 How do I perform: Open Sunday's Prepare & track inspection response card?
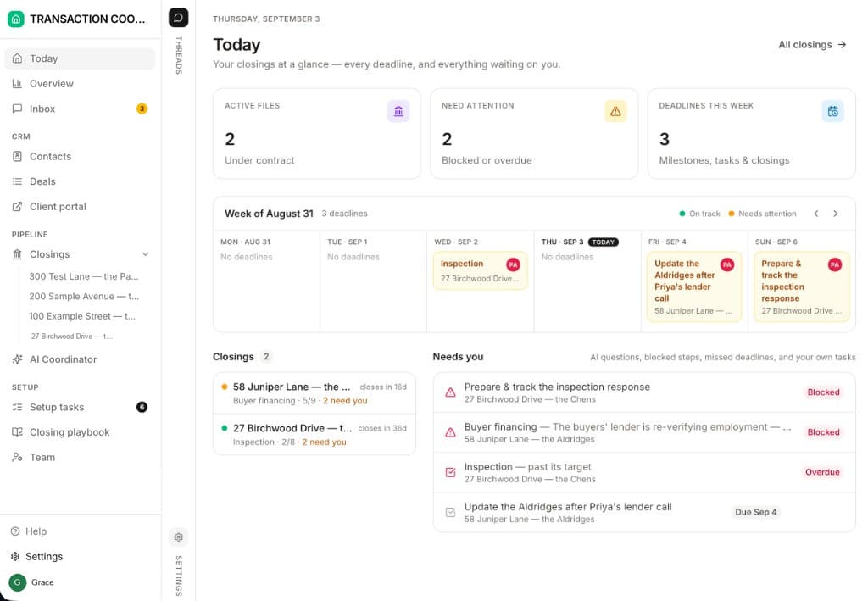click(801, 287)
